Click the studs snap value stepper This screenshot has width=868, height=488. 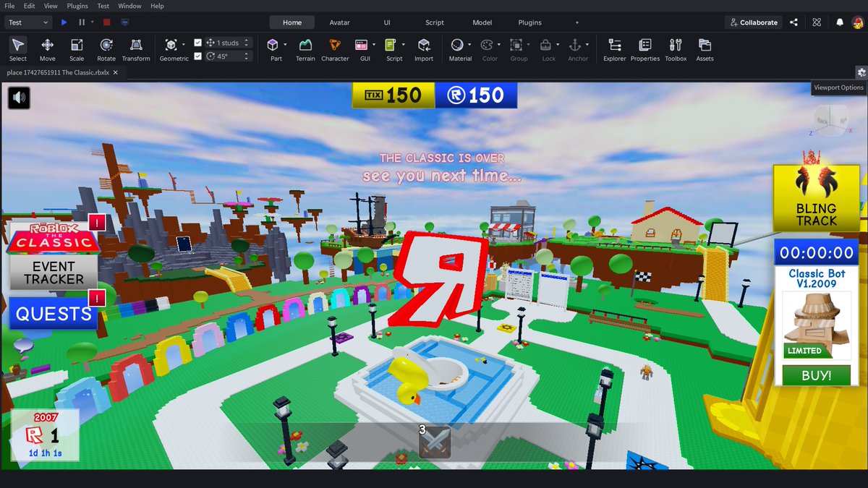point(247,43)
